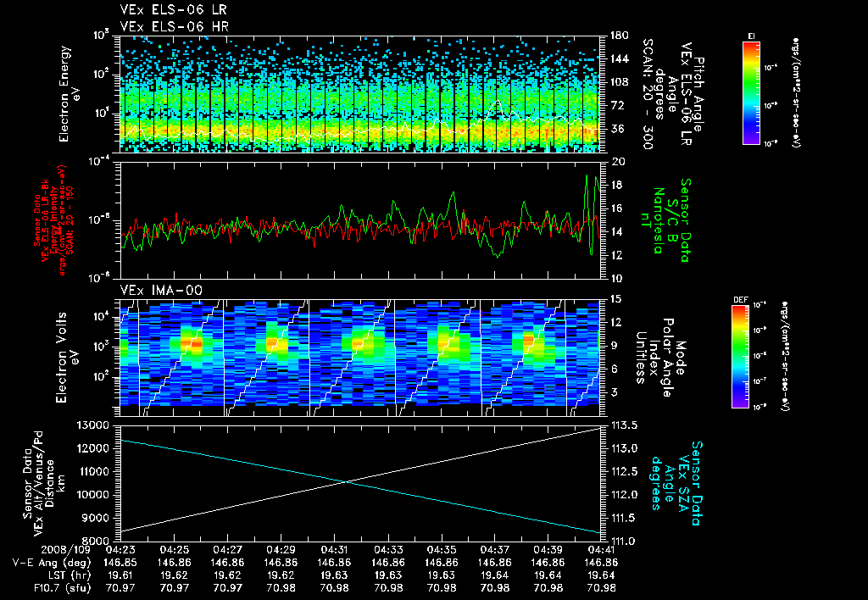This screenshot has width=868, height=600.
Task: Click the 04:37 time tick label
Action: (x=495, y=550)
